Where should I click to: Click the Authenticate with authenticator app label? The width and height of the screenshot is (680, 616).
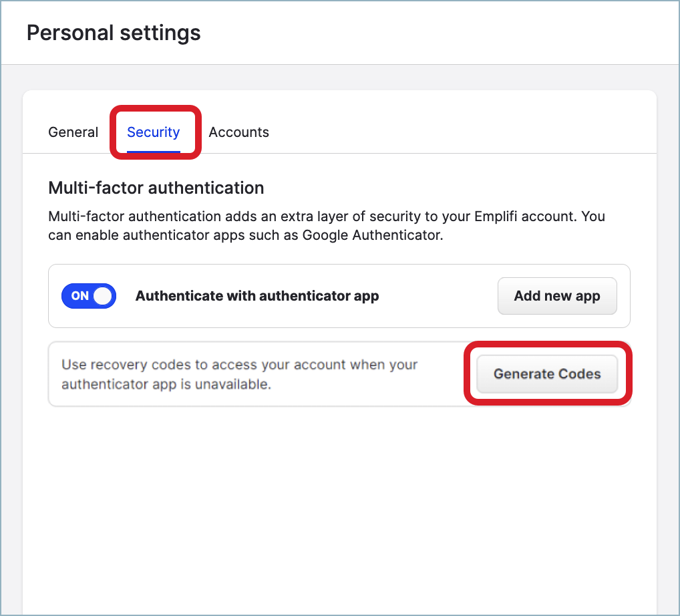[x=257, y=296]
